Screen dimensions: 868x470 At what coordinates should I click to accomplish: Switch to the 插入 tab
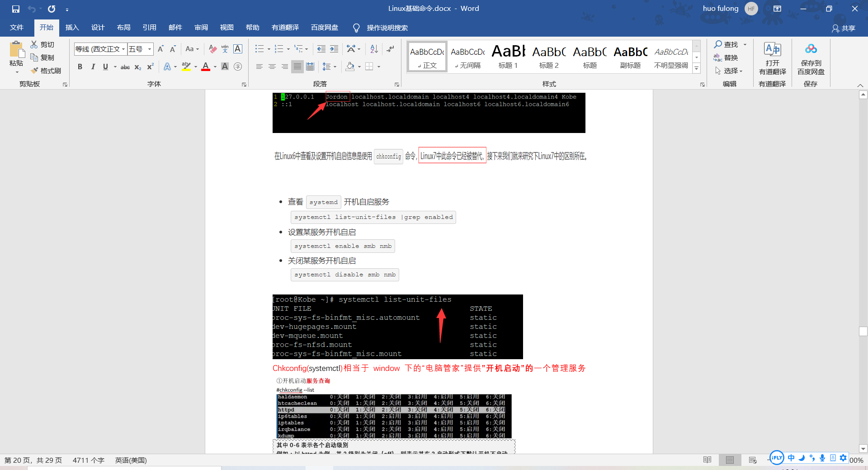[x=72, y=28]
